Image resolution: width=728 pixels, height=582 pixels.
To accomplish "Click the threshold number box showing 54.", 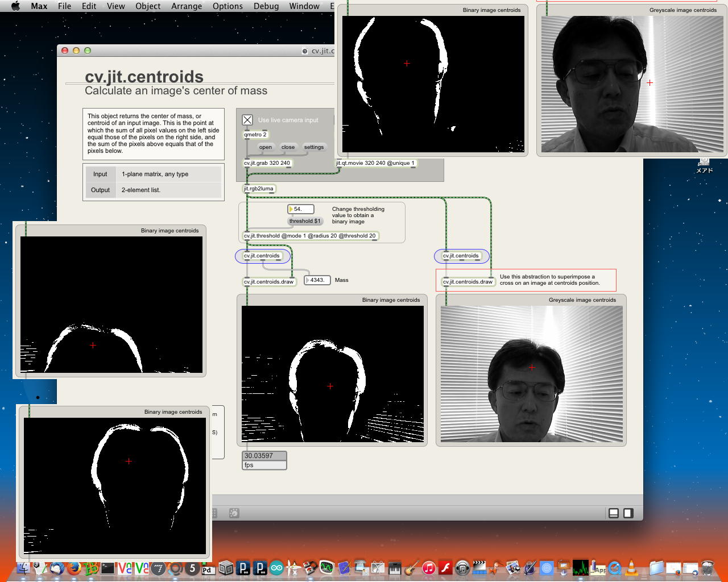I will 300,209.
